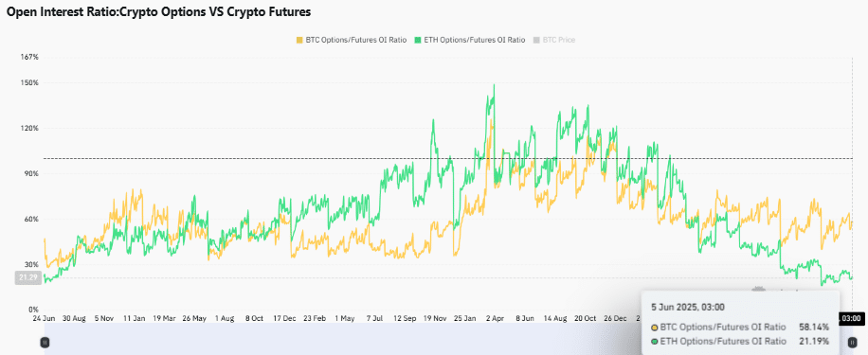
Task: Click the yellow BTC dot in the tooltip
Action: tap(655, 328)
